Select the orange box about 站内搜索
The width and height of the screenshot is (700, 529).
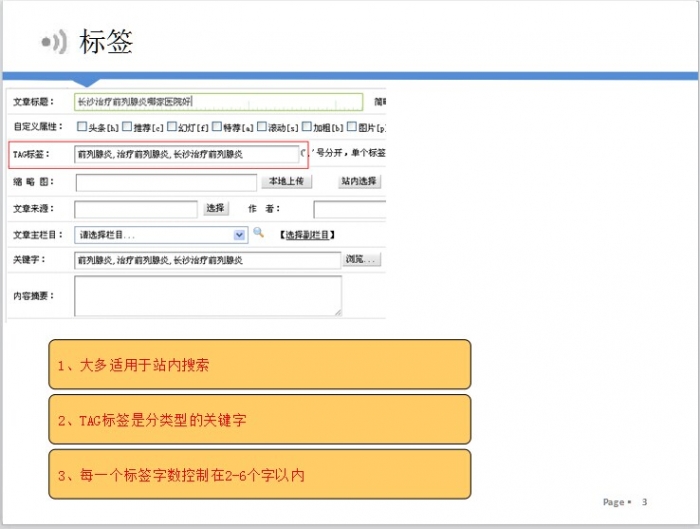(x=259, y=365)
